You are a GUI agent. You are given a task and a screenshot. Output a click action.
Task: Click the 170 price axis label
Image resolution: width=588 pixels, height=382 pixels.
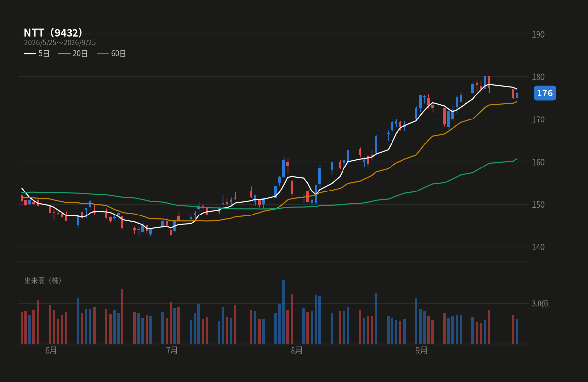click(x=538, y=119)
